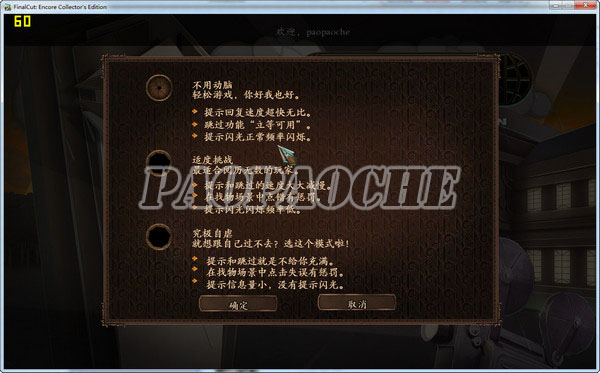Select the 不用动脑 casual mode radio button
This screenshot has width=600, height=373.
[x=159, y=88]
